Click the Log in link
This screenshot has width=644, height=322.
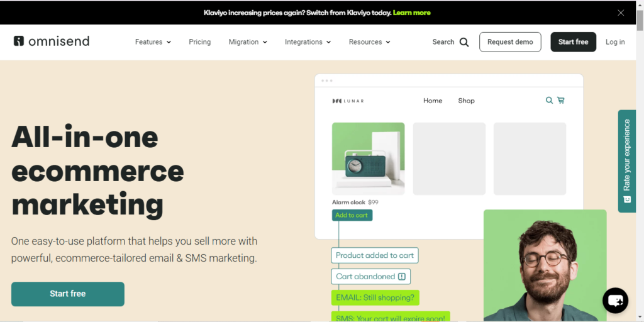pyautogui.click(x=615, y=42)
